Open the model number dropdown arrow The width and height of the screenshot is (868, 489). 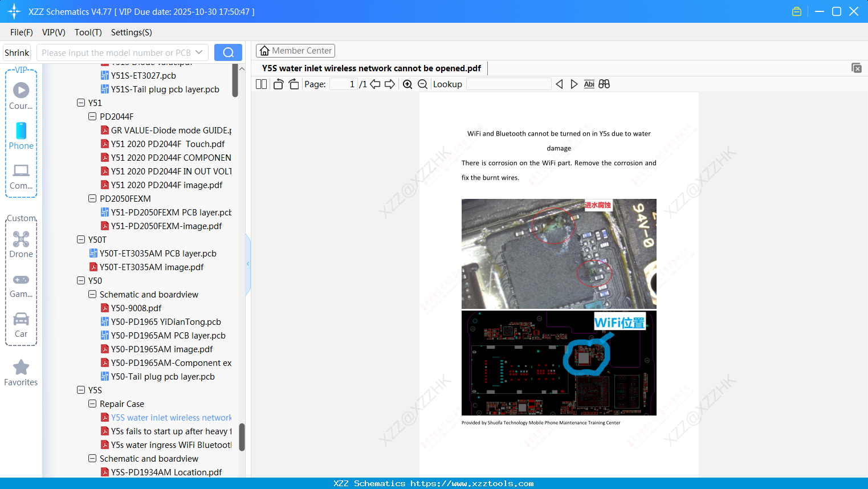199,52
